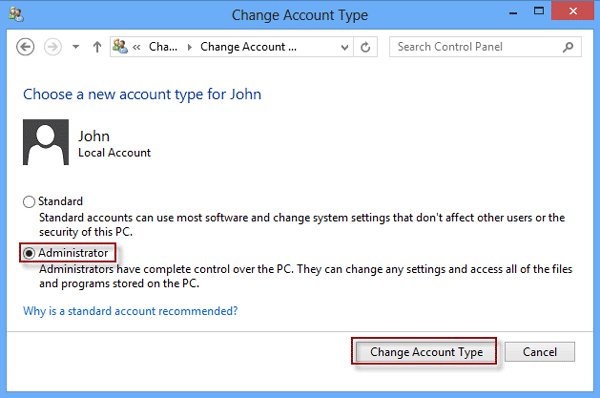Select the Standard account radio button
Image resolution: width=600 pixels, height=398 pixels.
(x=29, y=202)
